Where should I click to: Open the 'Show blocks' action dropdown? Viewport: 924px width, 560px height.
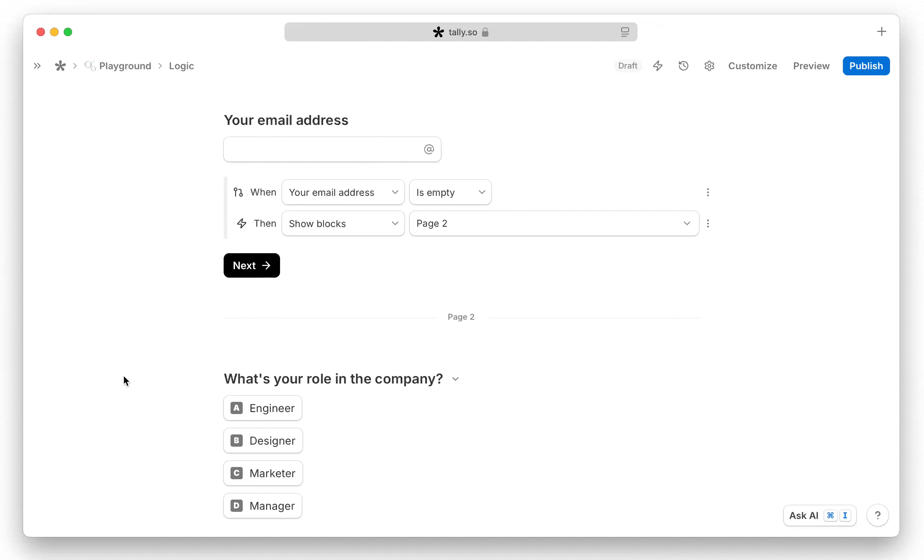pyautogui.click(x=343, y=223)
